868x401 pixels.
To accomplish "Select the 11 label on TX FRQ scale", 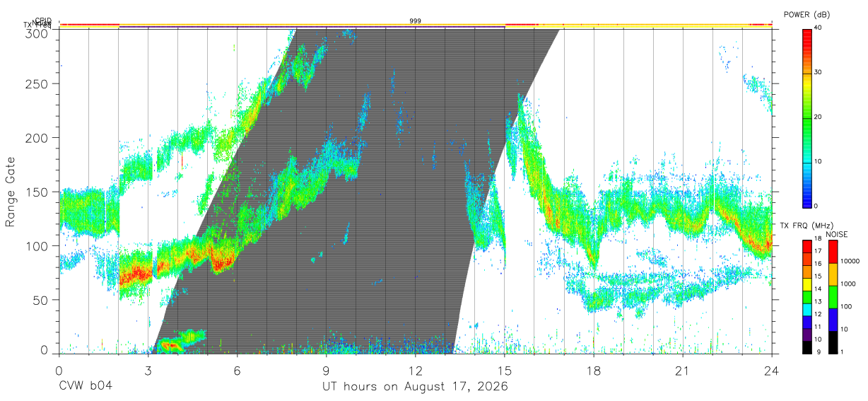I will coord(818,327).
